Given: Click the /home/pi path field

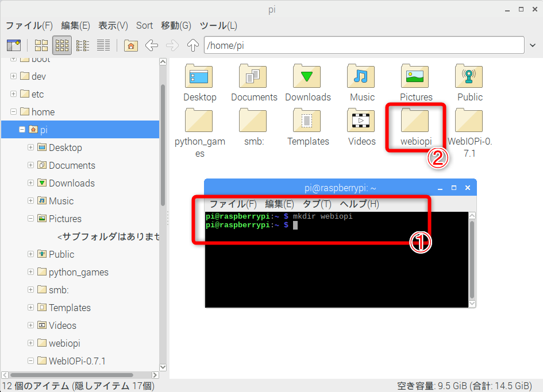Looking at the screenshot, I should [364, 45].
